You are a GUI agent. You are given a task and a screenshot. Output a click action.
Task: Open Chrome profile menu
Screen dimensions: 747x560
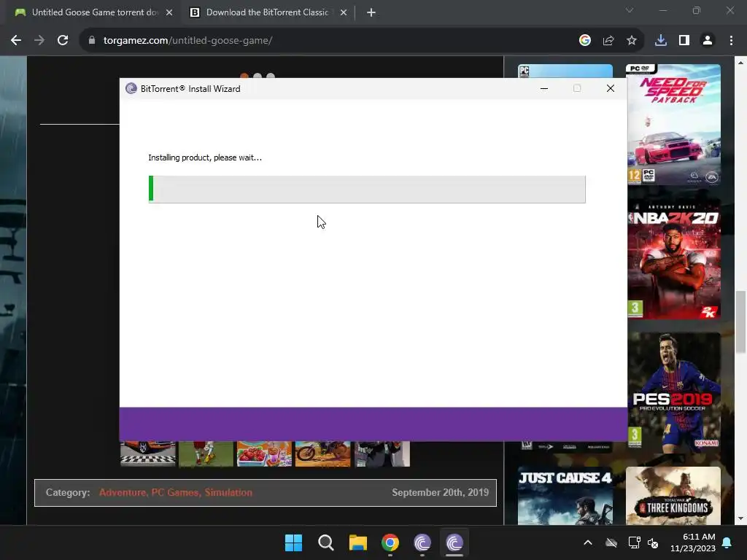tap(708, 41)
